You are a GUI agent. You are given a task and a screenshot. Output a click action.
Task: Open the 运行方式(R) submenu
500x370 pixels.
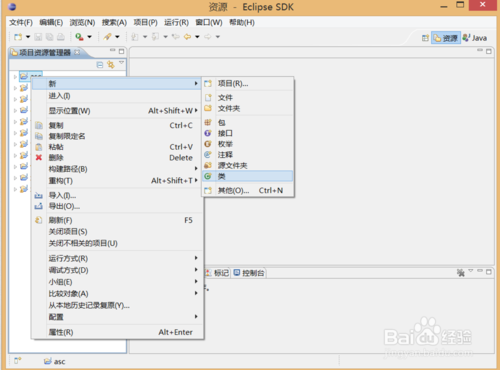(117, 258)
